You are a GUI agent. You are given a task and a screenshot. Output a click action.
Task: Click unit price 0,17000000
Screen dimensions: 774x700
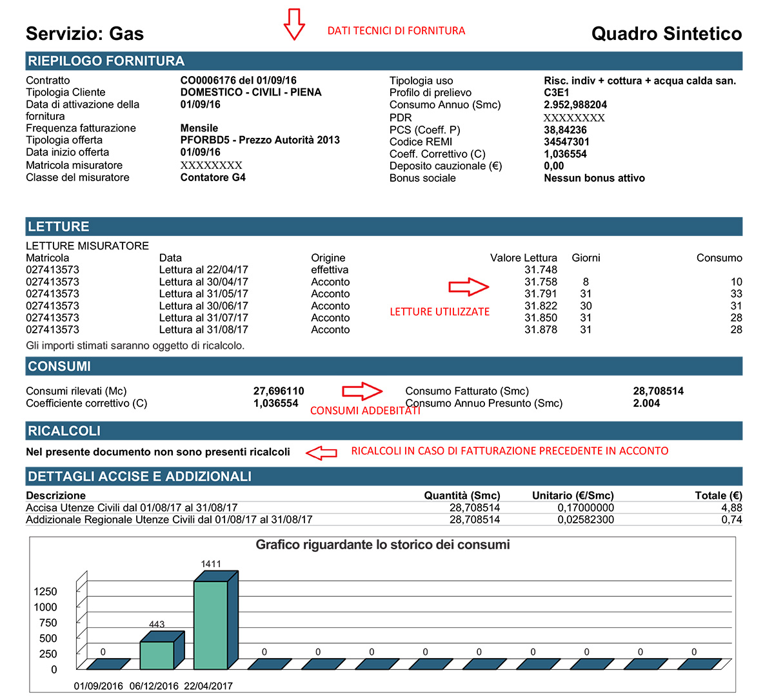tap(586, 508)
